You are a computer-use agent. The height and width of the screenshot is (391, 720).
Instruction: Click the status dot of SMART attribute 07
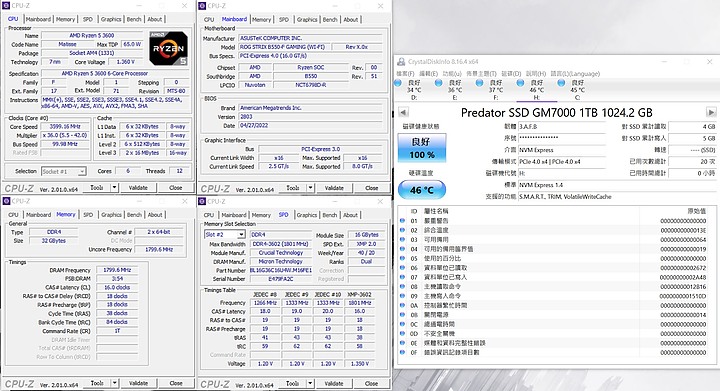click(402, 277)
